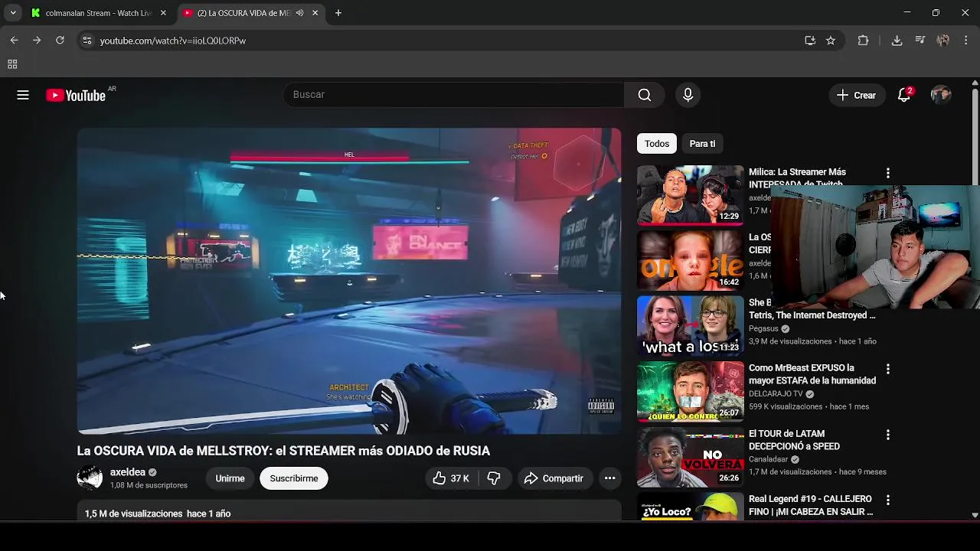Start voice search with microphone icon
980x551 pixels.
coord(688,95)
